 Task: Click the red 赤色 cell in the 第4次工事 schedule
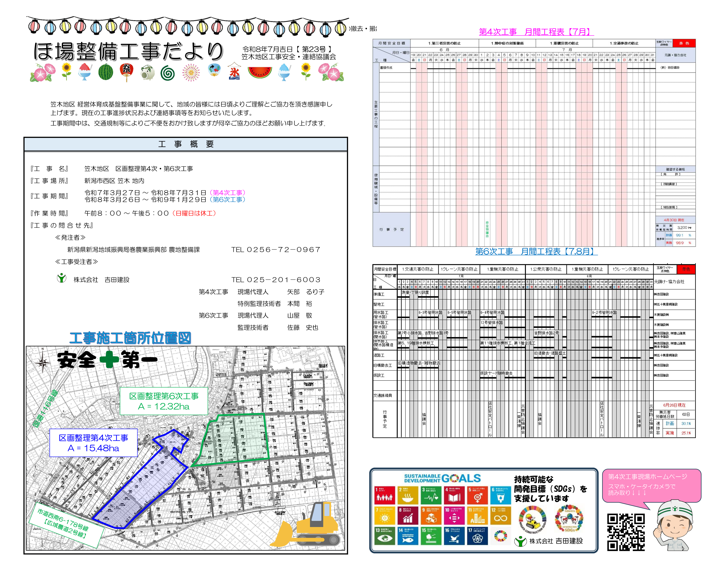[684, 43]
